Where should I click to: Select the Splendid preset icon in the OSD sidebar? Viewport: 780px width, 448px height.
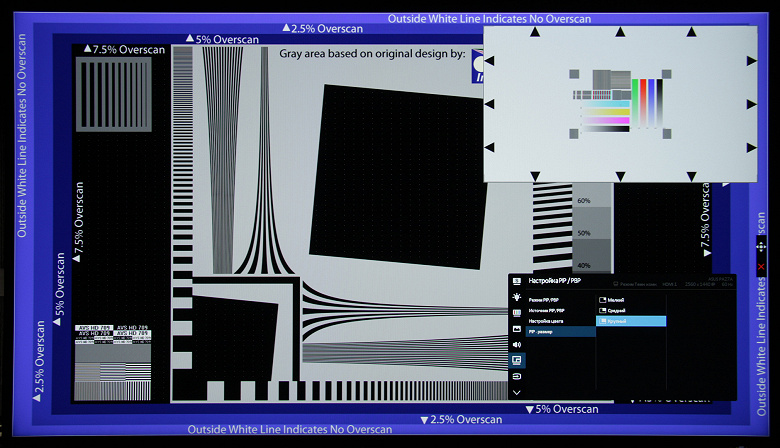(x=516, y=281)
